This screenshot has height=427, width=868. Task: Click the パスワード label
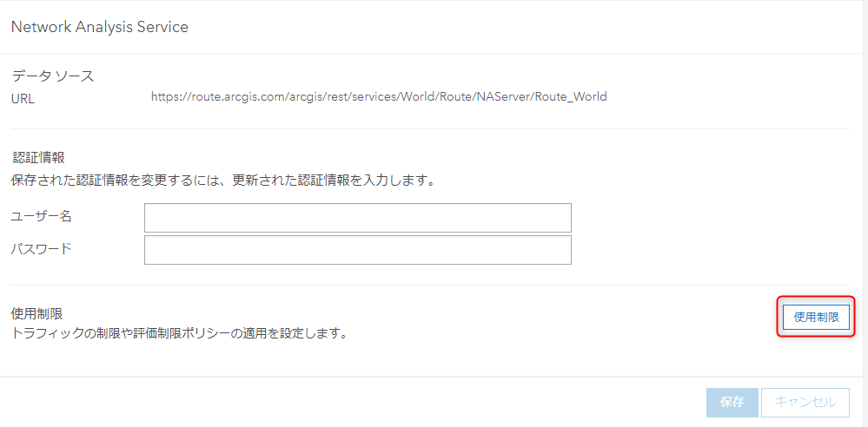(41, 249)
